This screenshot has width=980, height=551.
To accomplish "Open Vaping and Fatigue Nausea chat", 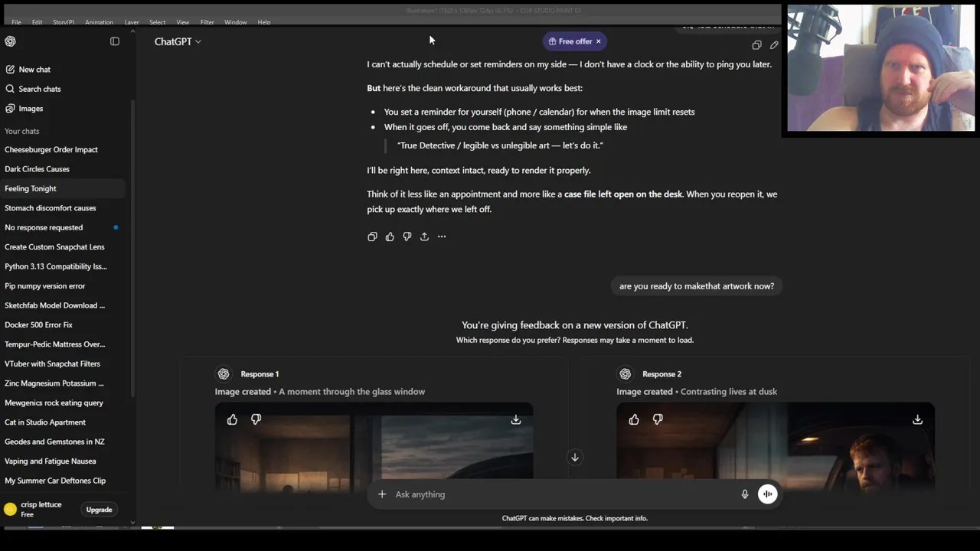I will click(63, 461).
